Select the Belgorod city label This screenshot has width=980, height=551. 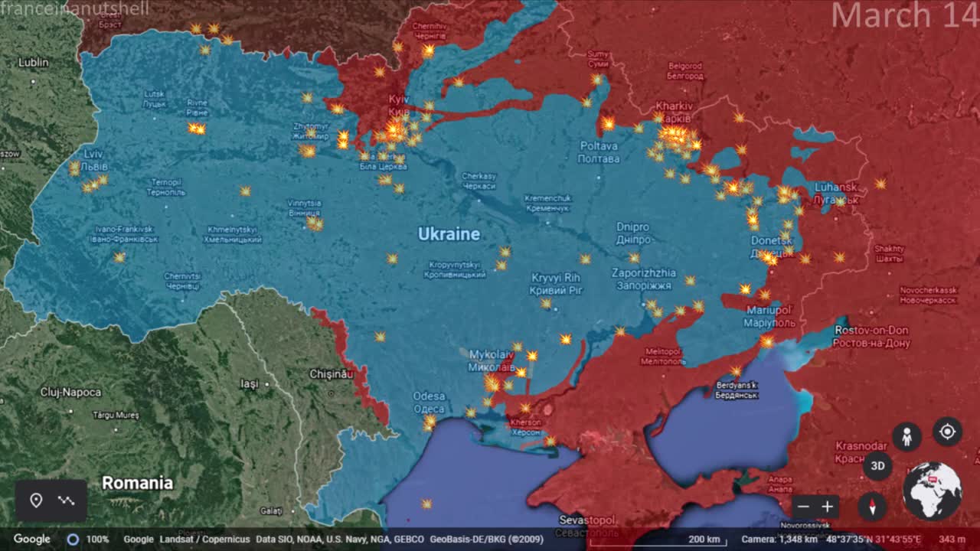(685, 70)
